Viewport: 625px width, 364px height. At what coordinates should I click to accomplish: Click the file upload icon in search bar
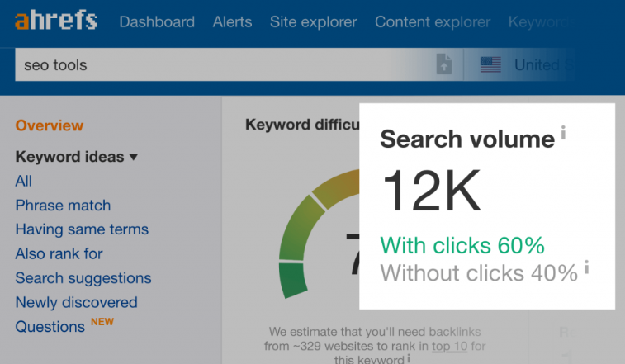click(x=444, y=64)
